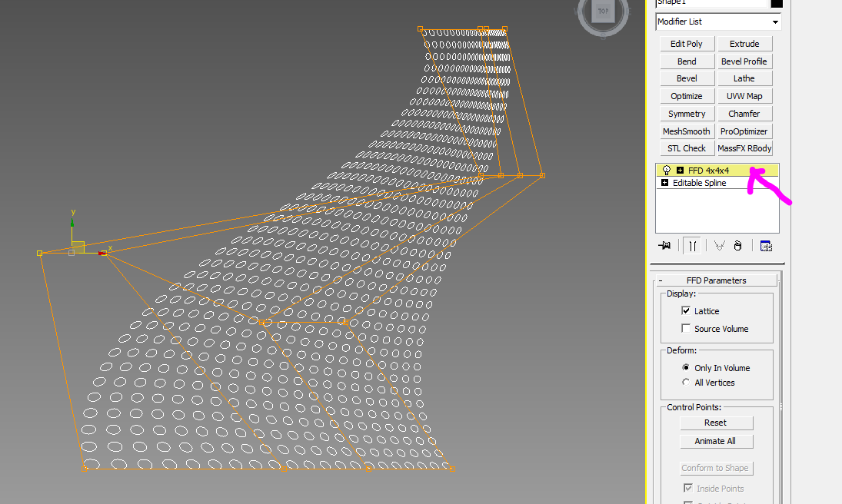Uncheck the Lattice display checkbox
The height and width of the screenshot is (504, 842).
point(686,311)
